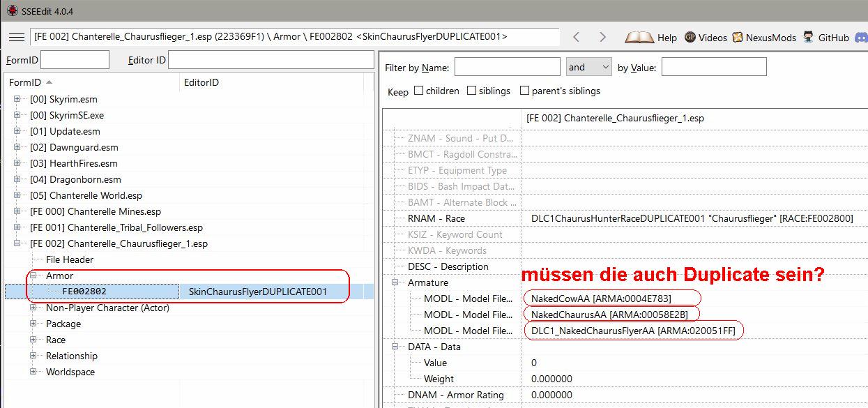Screen dimensions: 868x408
Task: Click into the Editor ID search field
Action: pyautogui.click(x=271, y=60)
